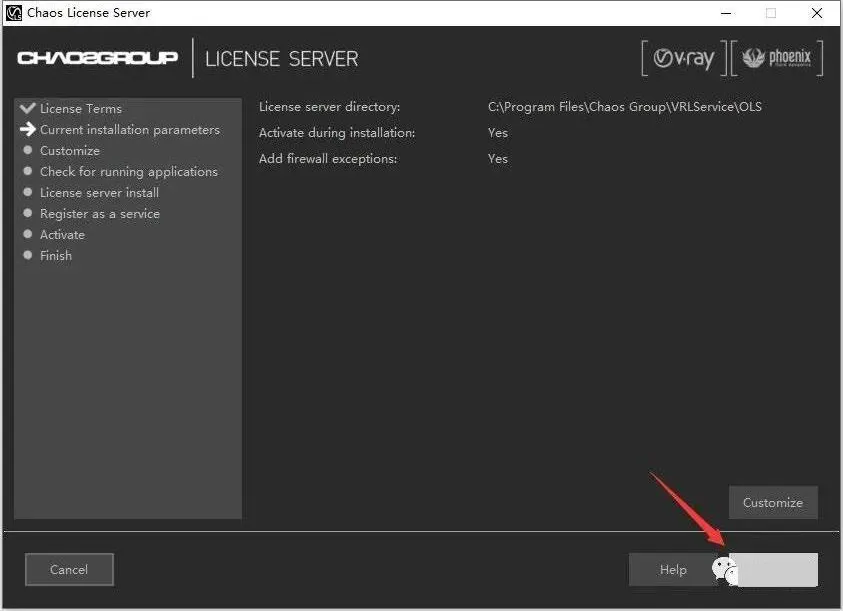
Task: Click Yes value for Activate during installation
Action: point(498,132)
